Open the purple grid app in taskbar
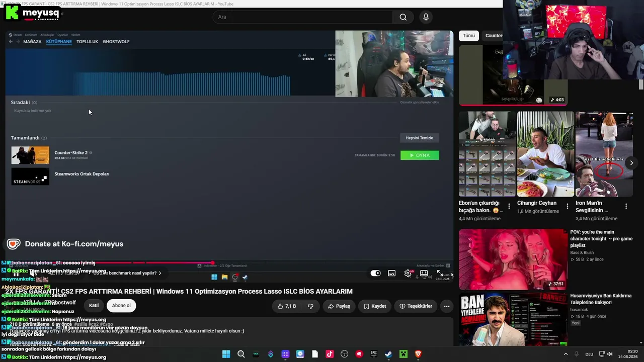This screenshot has height=362, width=644. 285,354
